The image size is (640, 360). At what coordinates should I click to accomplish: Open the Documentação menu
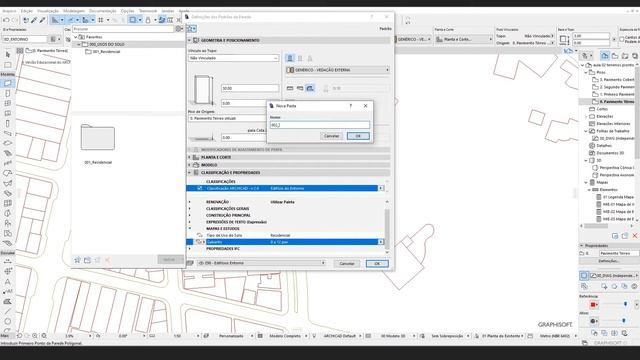[x=102, y=11]
